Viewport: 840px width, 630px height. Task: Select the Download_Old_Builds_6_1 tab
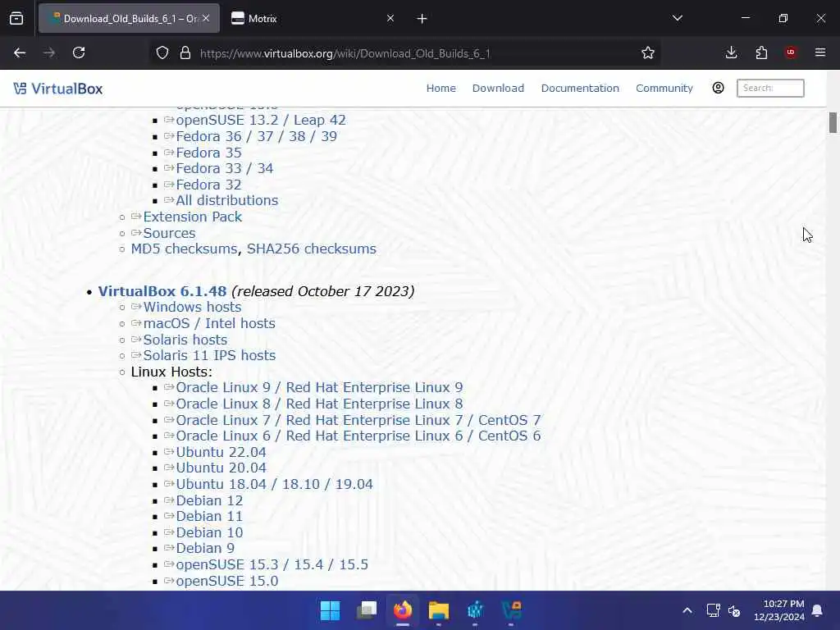coord(129,18)
